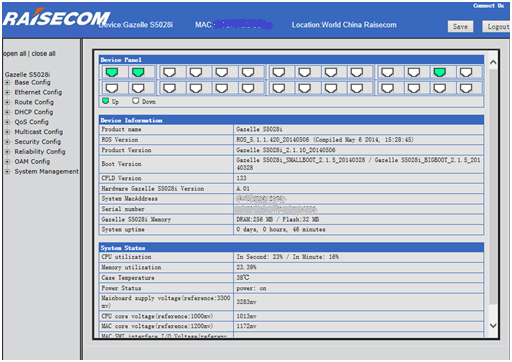Click the scrollbar down arrow
This screenshot has height=362, width=512.
pyautogui.click(x=493, y=325)
